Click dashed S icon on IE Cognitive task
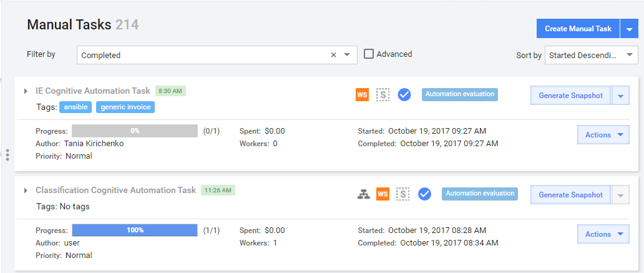 [383, 95]
